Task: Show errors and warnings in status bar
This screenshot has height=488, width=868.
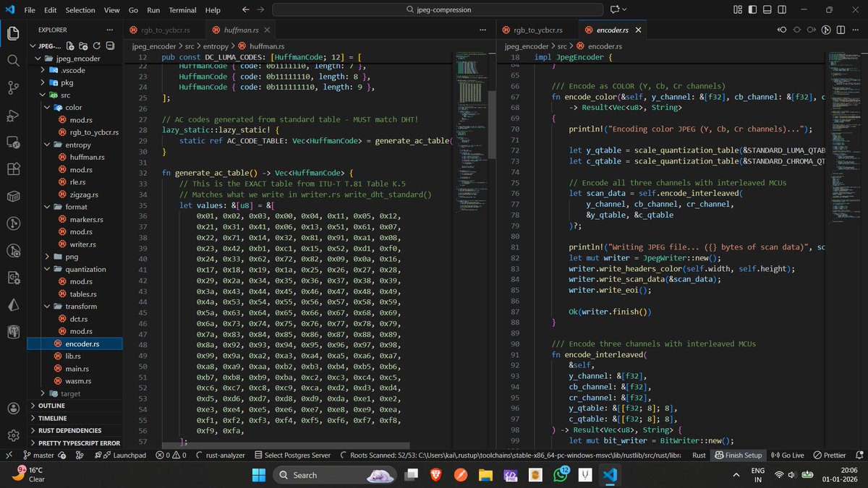Action: click(173, 455)
